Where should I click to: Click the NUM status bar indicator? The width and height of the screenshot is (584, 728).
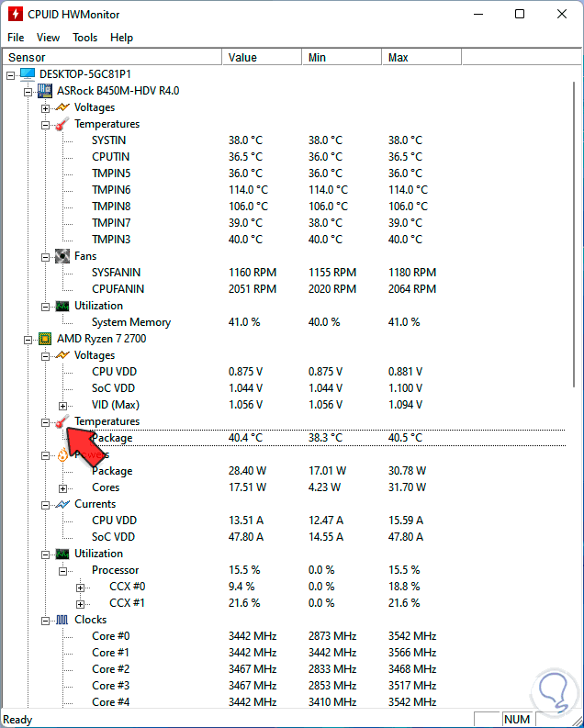pyautogui.click(x=517, y=720)
